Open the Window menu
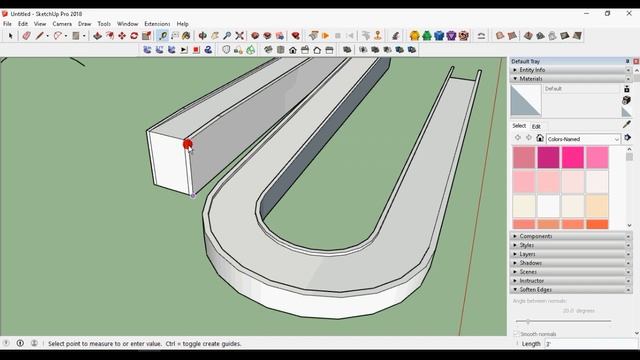Image resolution: width=640 pixels, height=360 pixels. coord(127,24)
